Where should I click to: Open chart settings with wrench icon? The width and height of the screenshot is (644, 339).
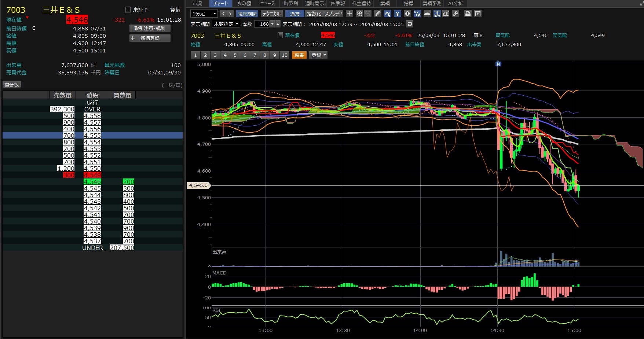tap(455, 14)
